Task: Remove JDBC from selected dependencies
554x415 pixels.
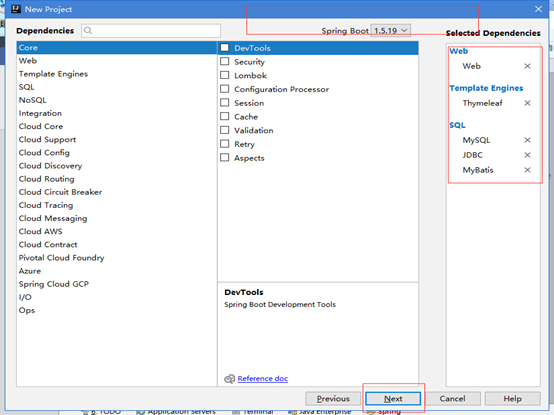Action: pyautogui.click(x=527, y=155)
